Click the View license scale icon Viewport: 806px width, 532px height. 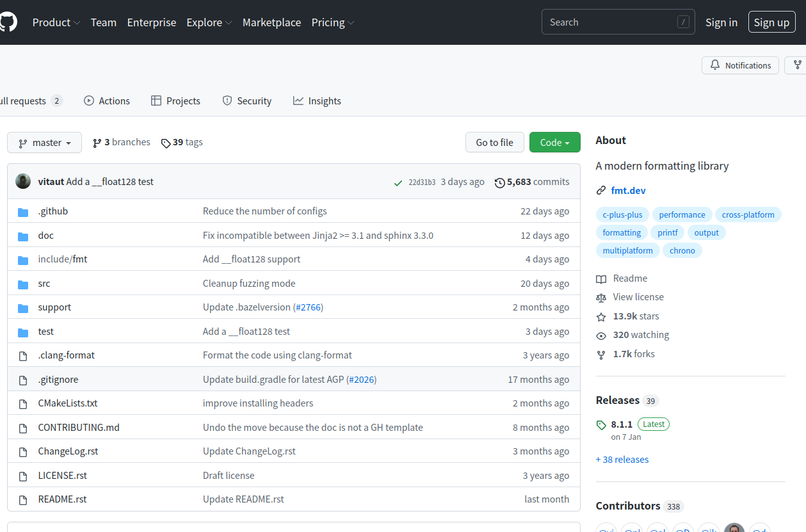coord(601,298)
